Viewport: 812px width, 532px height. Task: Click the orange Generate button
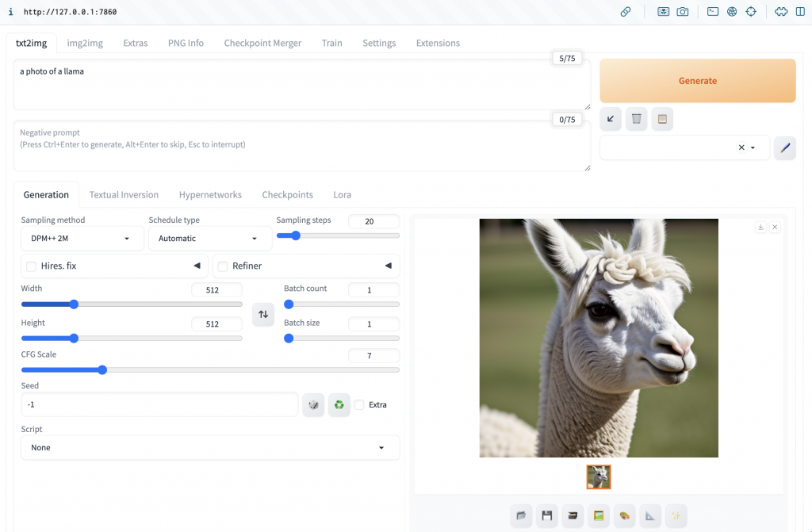pyautogui.click(x=698, y=81)
